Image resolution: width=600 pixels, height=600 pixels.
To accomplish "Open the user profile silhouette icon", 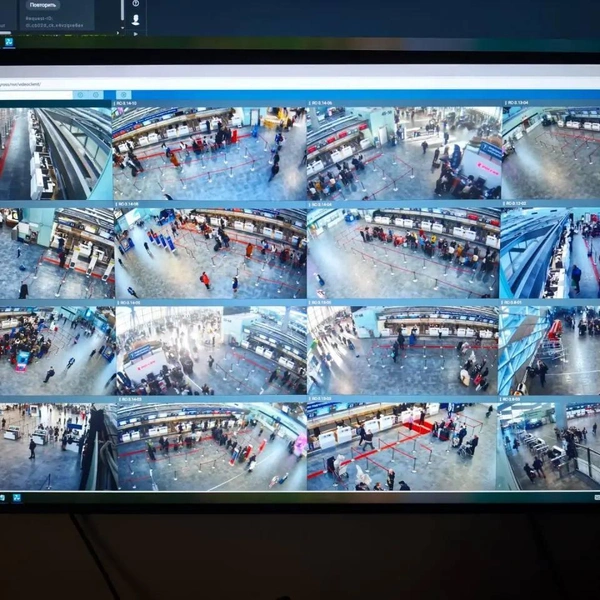I will [135, 20].
